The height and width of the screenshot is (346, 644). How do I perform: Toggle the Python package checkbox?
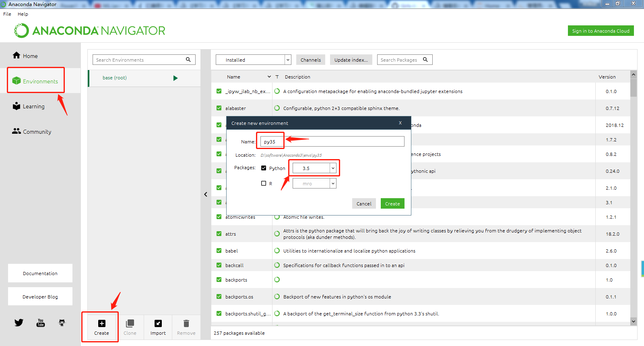264,168
